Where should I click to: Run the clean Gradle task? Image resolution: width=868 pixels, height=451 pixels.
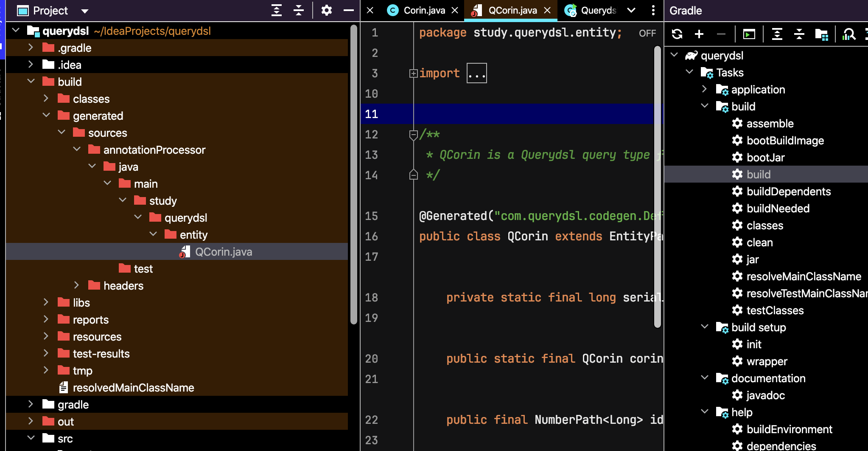(x=759, y=242)
